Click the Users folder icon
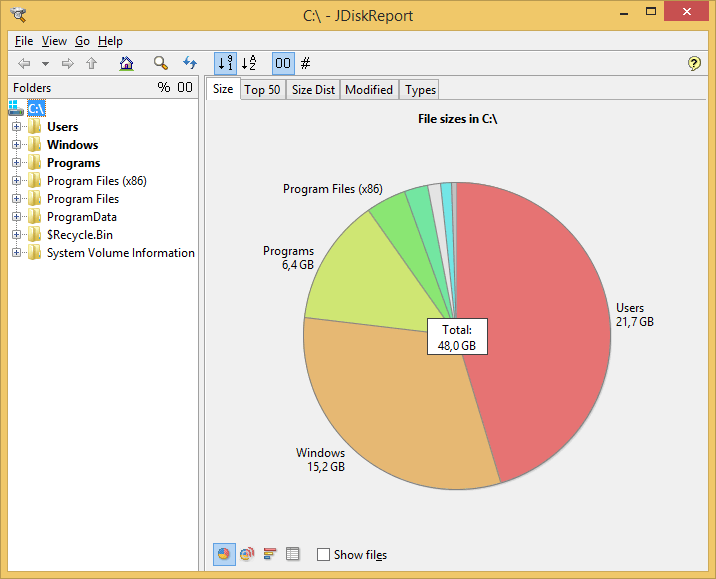 pos(35,126)
